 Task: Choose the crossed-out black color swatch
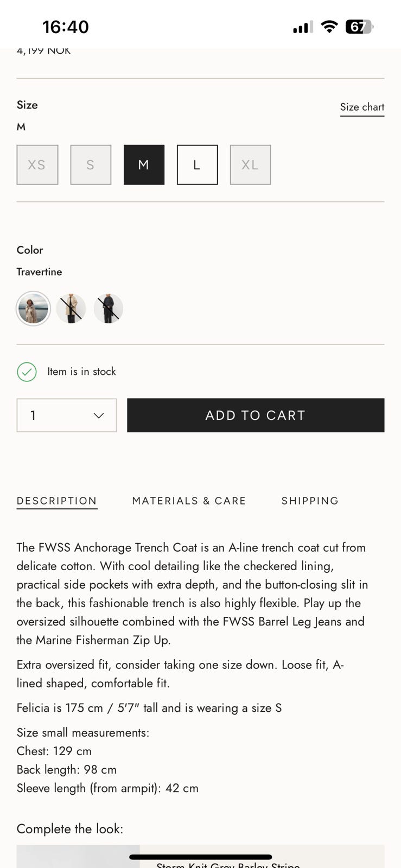(109, 309)
